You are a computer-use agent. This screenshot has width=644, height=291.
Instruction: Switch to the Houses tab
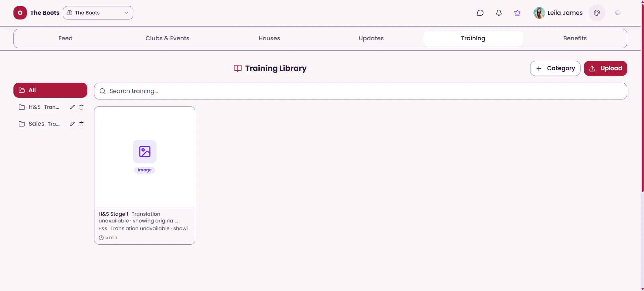[x=269, y=38]
